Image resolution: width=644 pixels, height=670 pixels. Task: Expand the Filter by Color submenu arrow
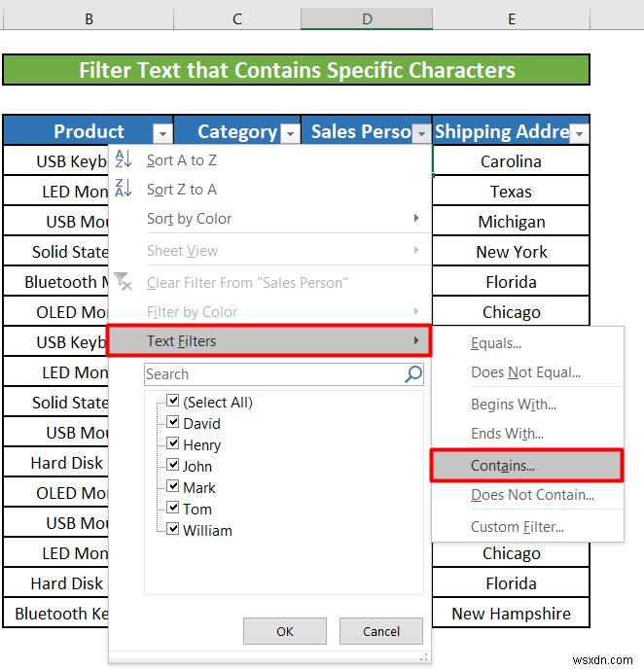(415, 311)
